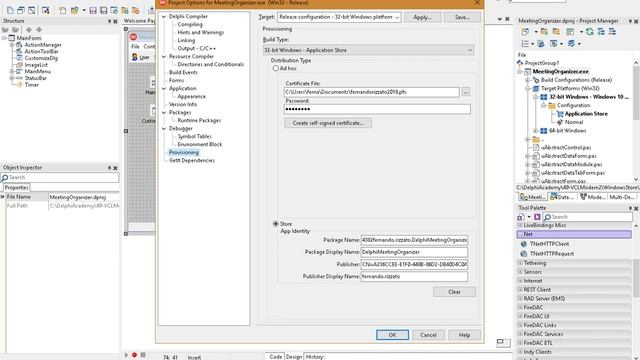The width and height of the screenshot is (640, 360).
Task: Click the 64-bit Windows platform icon
Action: tap(544, 131)
